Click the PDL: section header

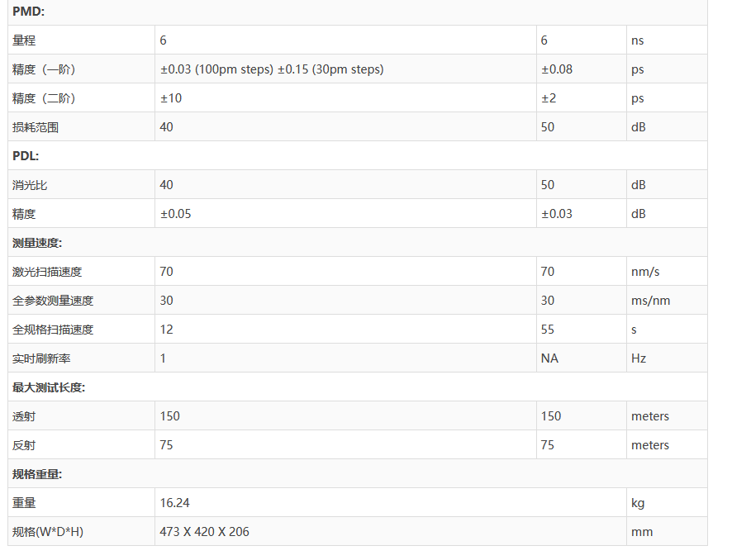[26, 155]
